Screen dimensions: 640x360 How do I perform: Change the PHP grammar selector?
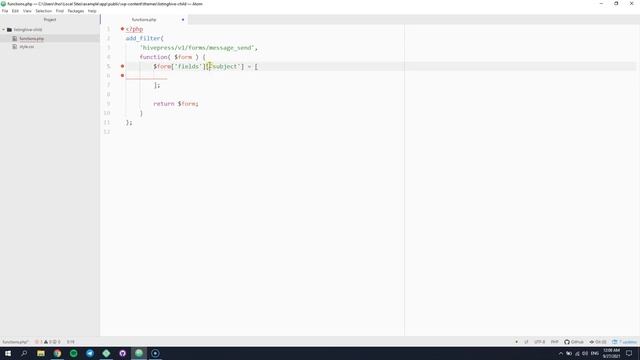click(x=555, y=342)
